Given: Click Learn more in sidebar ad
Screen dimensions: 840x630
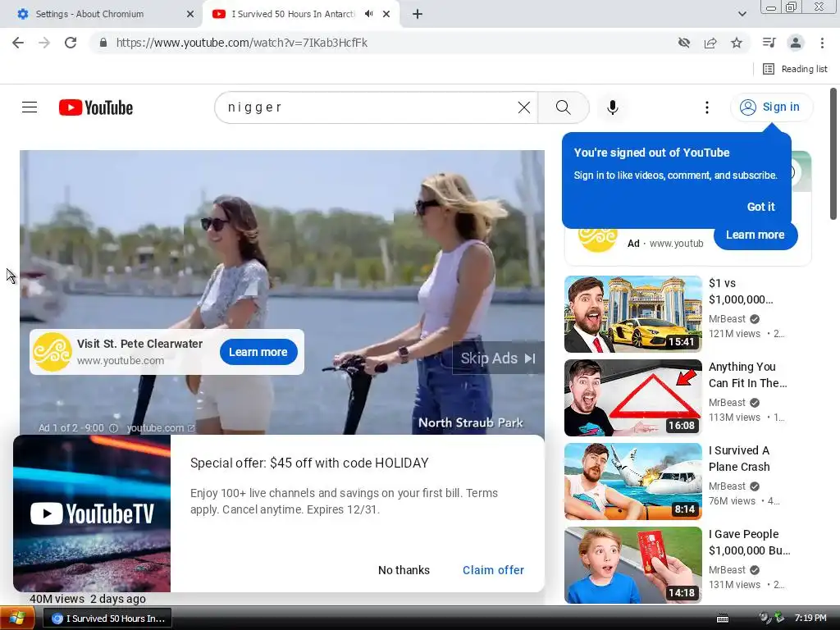Looking at the screenshot, I should 756,235.
